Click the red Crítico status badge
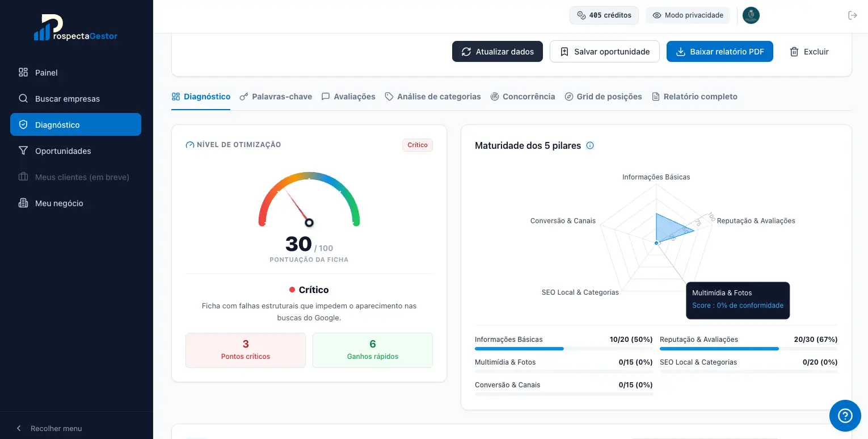 click(x=418, y=145)
